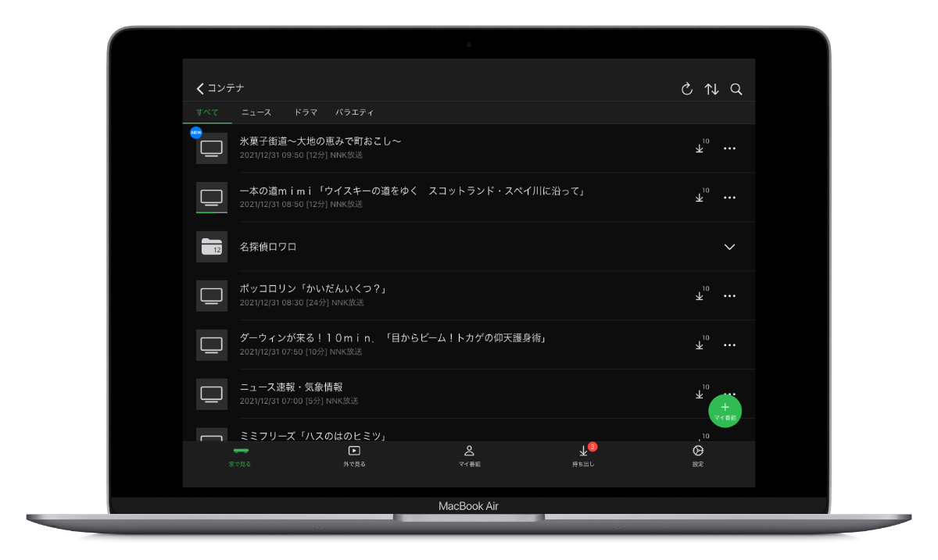938x560 pixels.
Task: Switch to the バラエティ tab
Action: (354, 112)
